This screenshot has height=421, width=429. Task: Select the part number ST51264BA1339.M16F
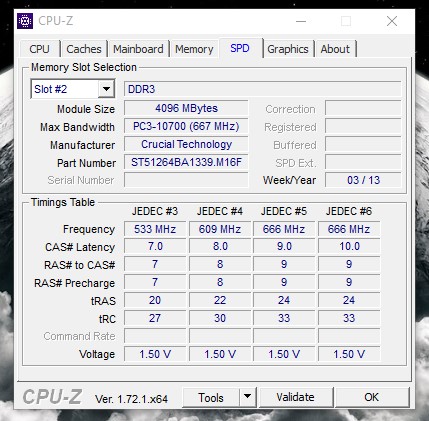click(x=186, y=162)
